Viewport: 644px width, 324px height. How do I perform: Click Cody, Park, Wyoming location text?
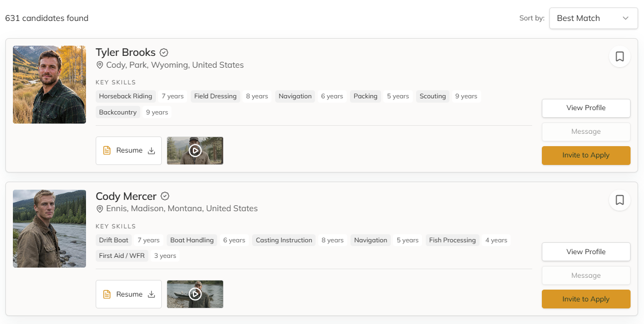175,65
